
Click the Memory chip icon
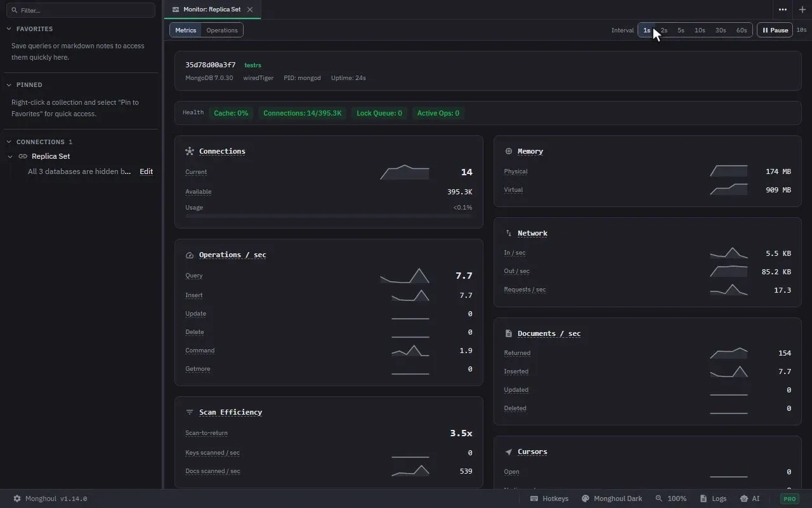point(508,151)
